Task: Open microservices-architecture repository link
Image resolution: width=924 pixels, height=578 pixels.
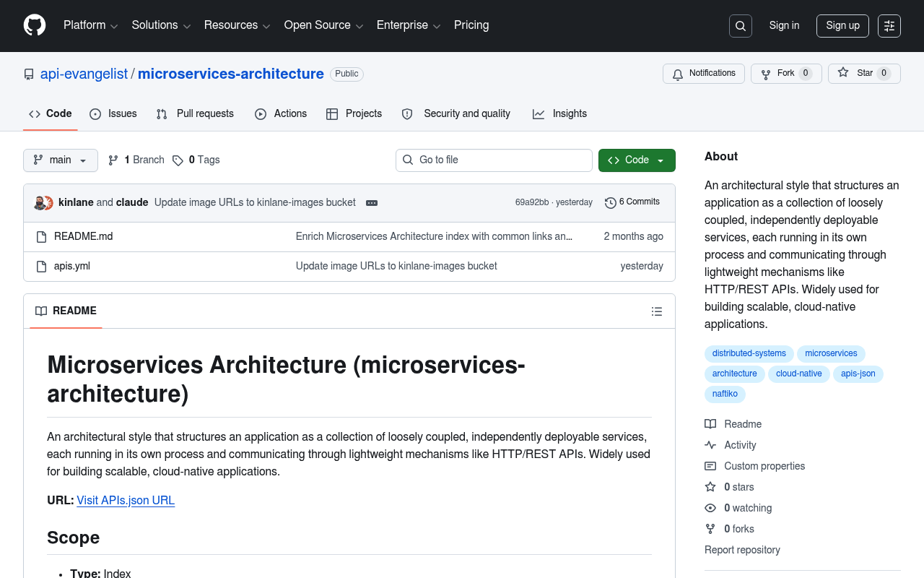Action: (x=231, y=74)
